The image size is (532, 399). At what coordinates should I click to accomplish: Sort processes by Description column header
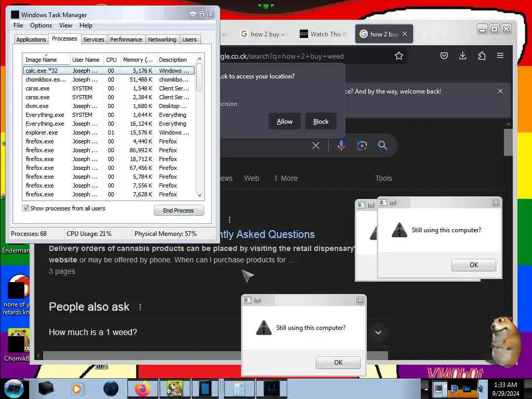tap(176, 60)
